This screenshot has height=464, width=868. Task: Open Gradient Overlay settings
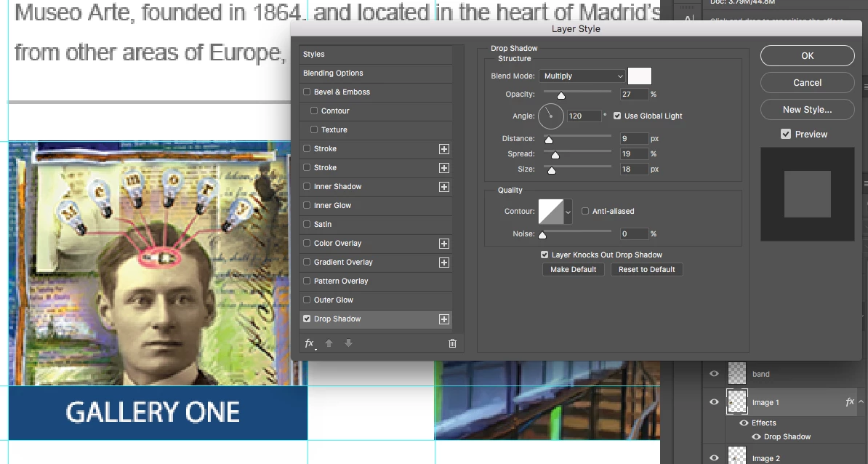(343, 262)
